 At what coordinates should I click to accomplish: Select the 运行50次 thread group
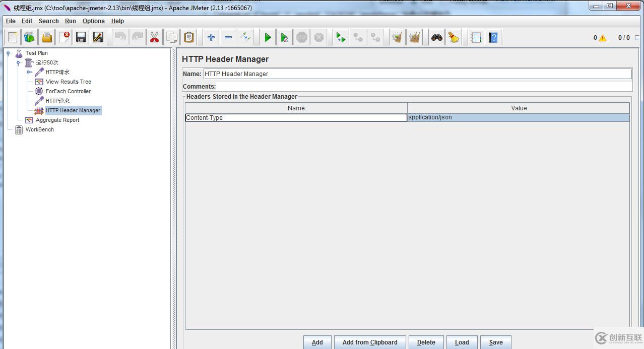(x=47, y=62)
